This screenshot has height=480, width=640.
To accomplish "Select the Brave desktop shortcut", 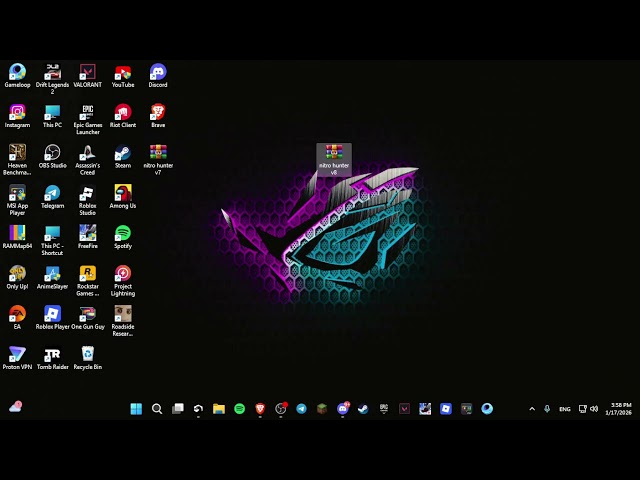I will [x=158, y=116].
